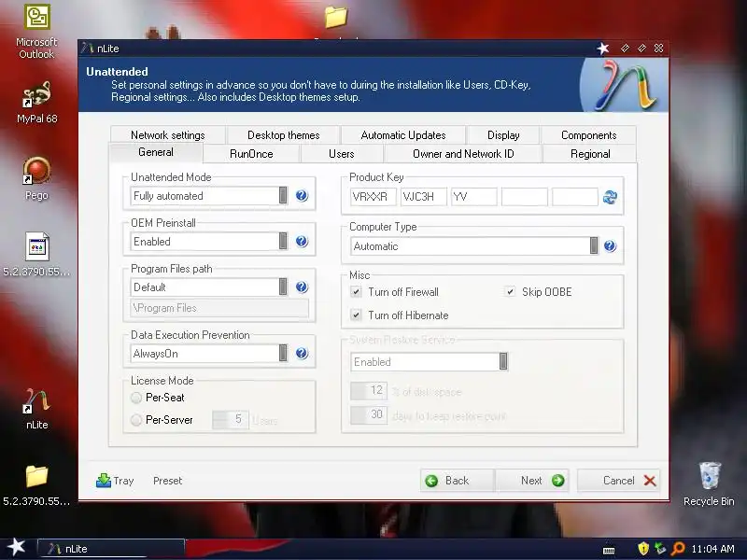Click the Back button
Screen dimensions: 747x560
point(458,481)
